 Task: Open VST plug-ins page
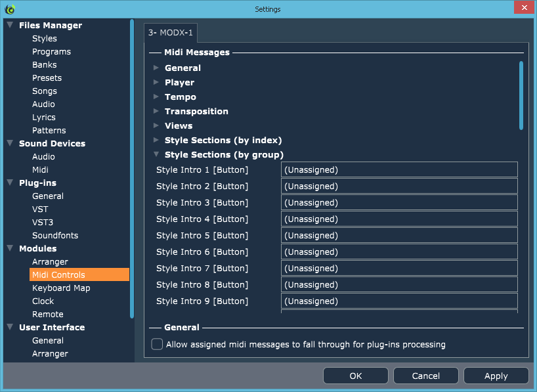pyautogui.click(x=40, y=209)
